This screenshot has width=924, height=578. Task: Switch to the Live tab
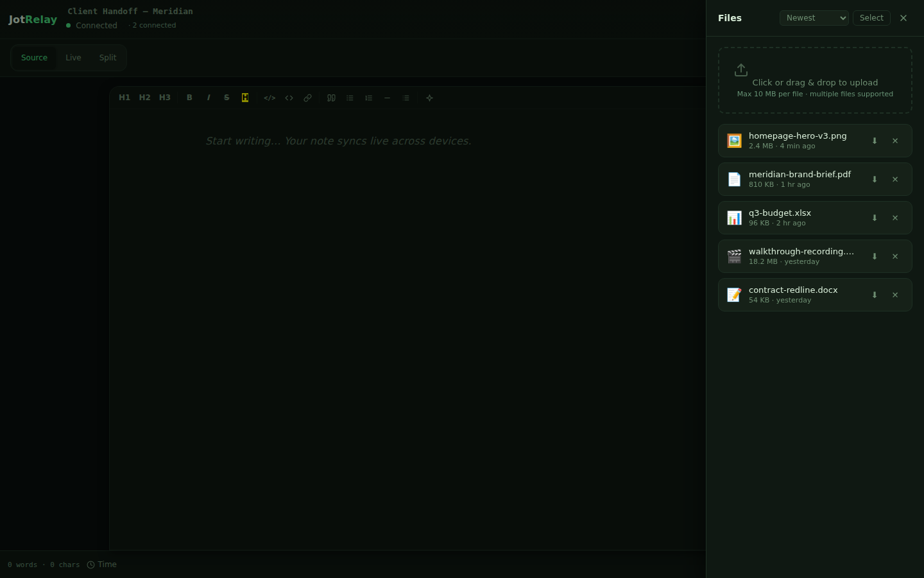(73, 58)
